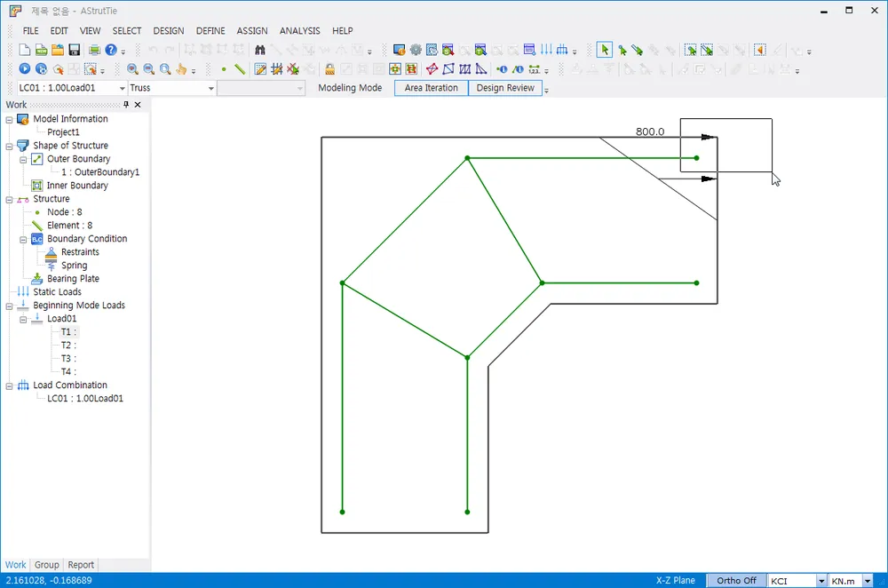The image size is (888, 588).
Task: Open help via the blue question mark
Action: coord(111,51)
